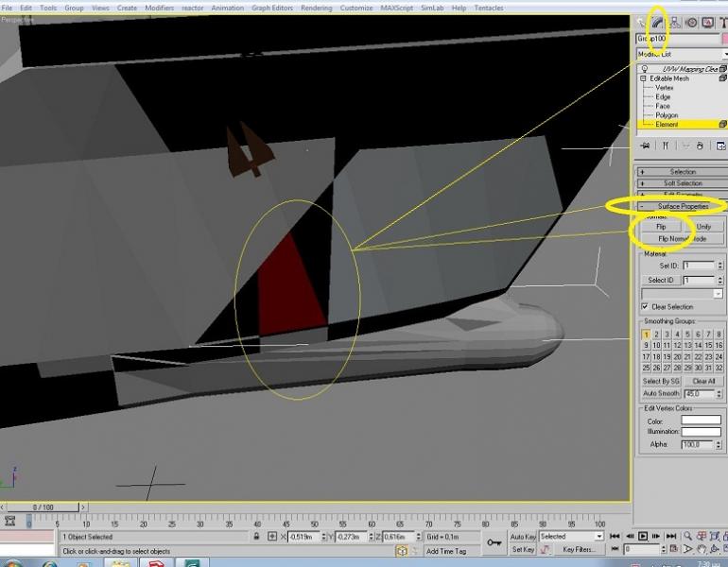The height and width of the screenshot is (567, 728).
Task: Collapse the Surface Properties rollout
Action: [x=681, y=206]
